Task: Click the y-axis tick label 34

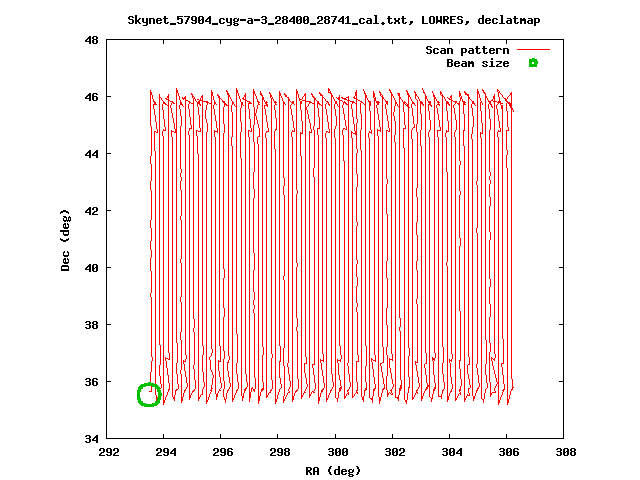Action: click(x=91, y=439)
